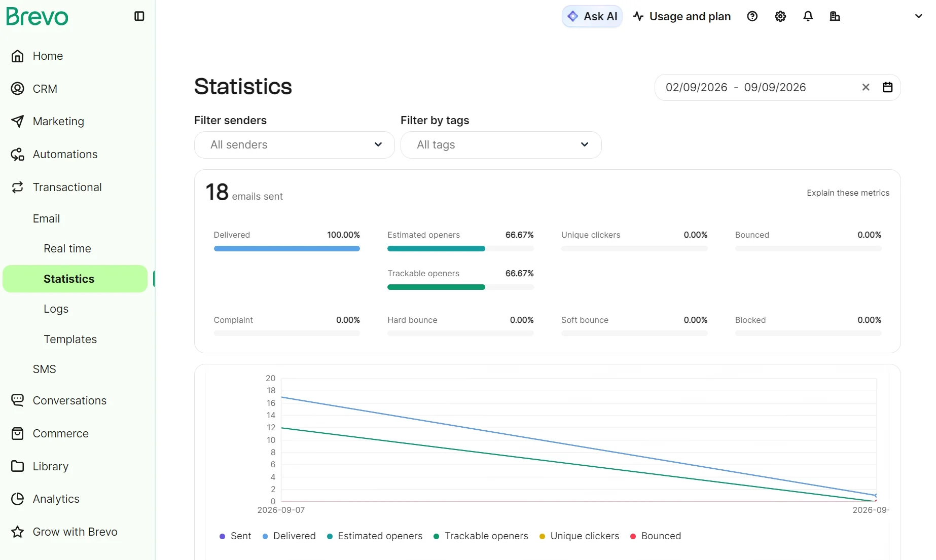The width and height of the screenshot is (936, 560).
Task: Click the Hard bounce label
Action: click(412, 320)
